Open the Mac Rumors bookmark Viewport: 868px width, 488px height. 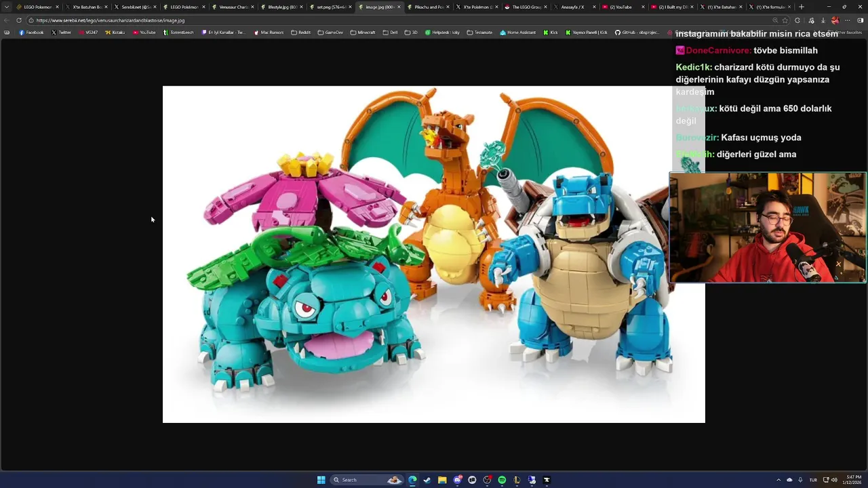click(x=269, y=33)
